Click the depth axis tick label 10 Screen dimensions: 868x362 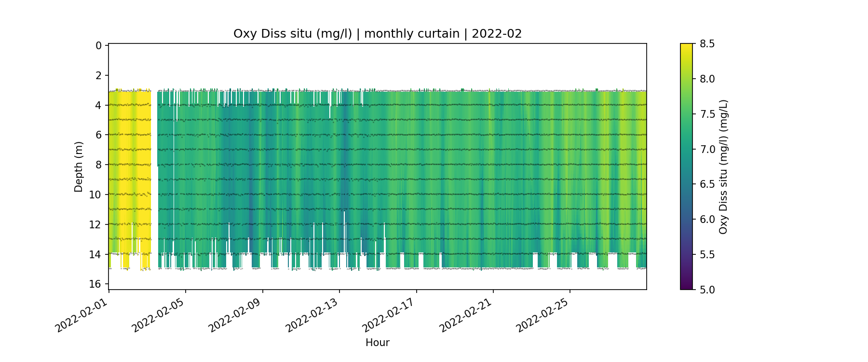coord(95,195)
